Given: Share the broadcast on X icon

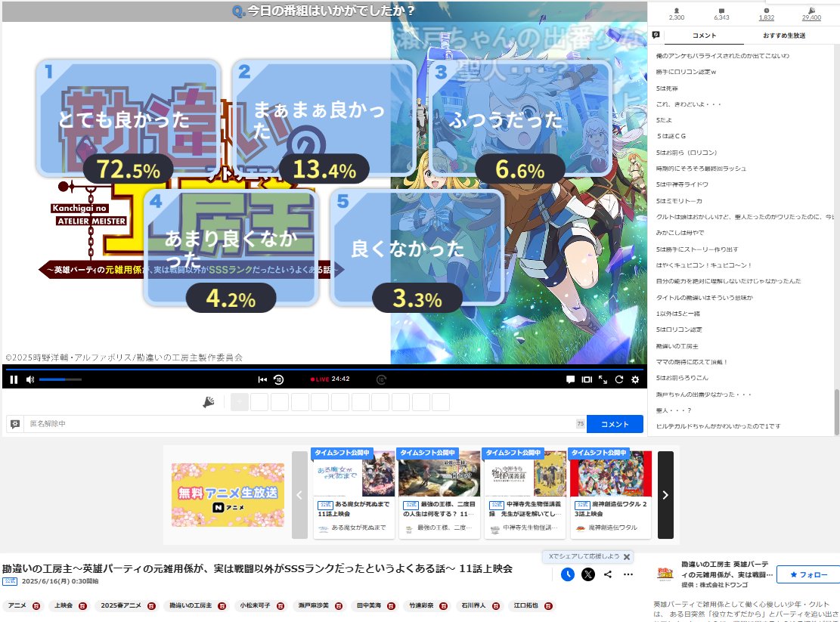Looking at the screenshot, I should [588, 574].
